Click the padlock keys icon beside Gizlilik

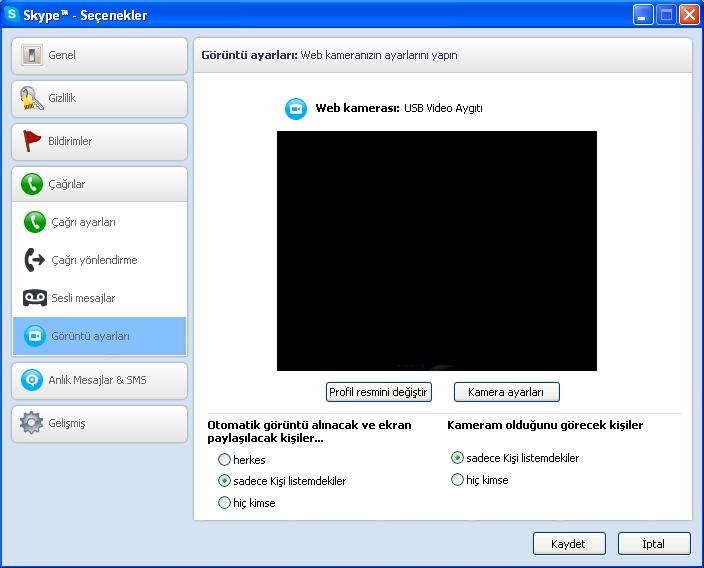31,98
